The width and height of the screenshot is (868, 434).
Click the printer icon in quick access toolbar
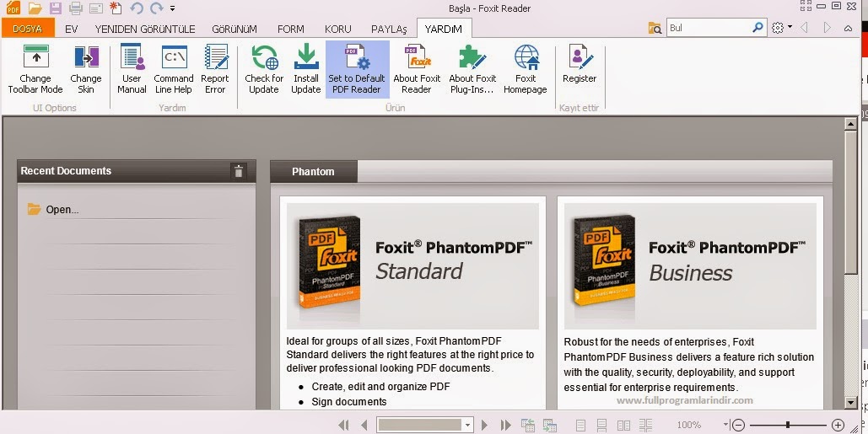76,8
